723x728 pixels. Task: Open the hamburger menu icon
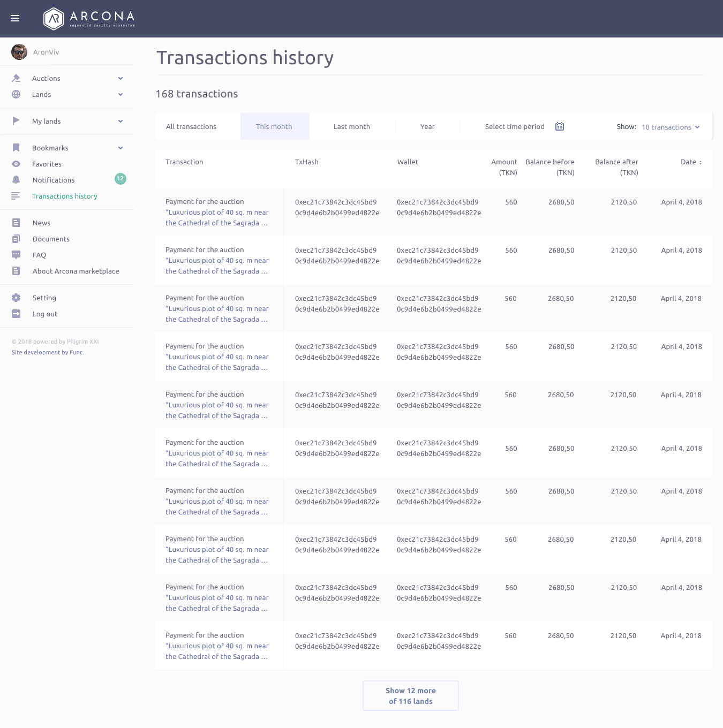click(x=15, y=18)
